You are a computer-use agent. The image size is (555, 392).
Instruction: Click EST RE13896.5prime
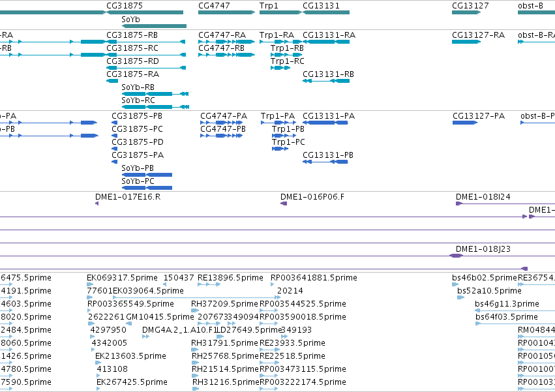(211, 284)
